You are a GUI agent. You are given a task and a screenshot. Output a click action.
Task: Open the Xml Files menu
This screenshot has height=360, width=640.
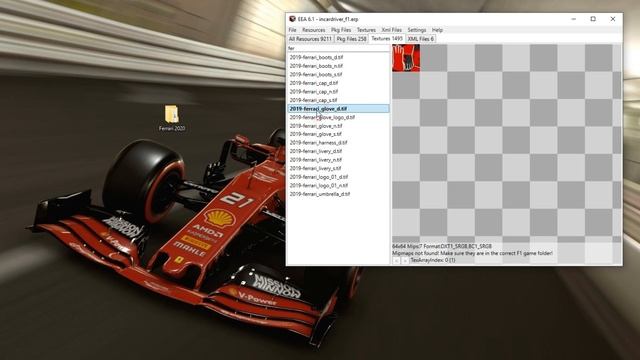[391, 30]
